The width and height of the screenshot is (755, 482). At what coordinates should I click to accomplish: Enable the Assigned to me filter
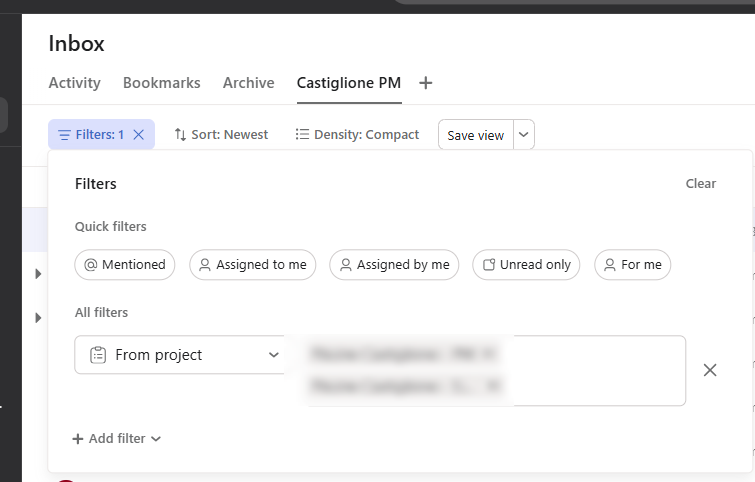(x=252, y=265)
